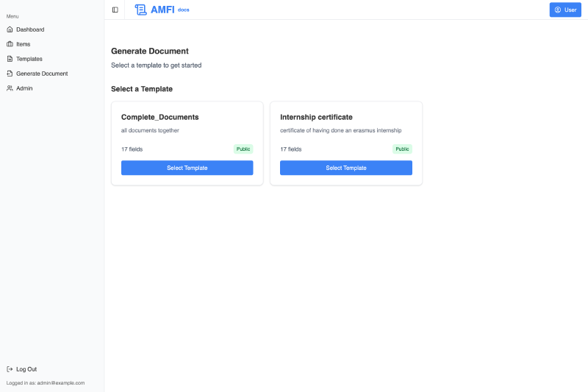The height and width of the screenshot is (392, 588).
Task: Click the 'Menu' label in sidebar
Action: (12, 16)
